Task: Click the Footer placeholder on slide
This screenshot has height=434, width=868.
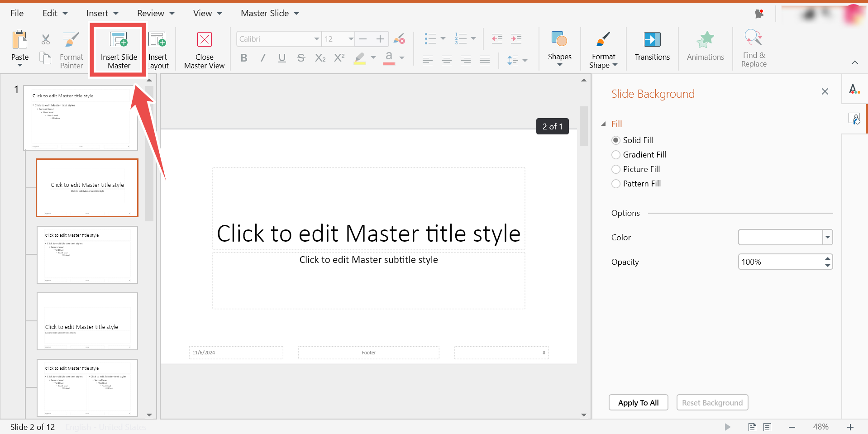Action: tap(368, 353)
